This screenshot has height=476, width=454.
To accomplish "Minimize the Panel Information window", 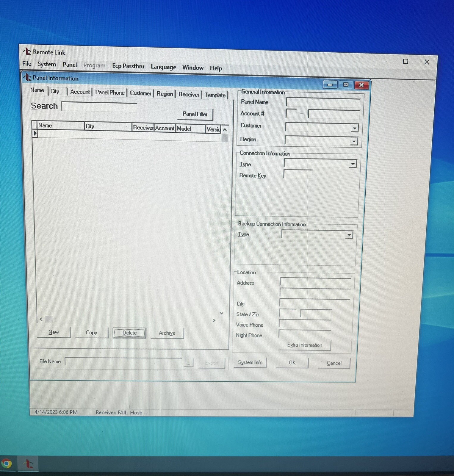I will click(x=330, y=85).
